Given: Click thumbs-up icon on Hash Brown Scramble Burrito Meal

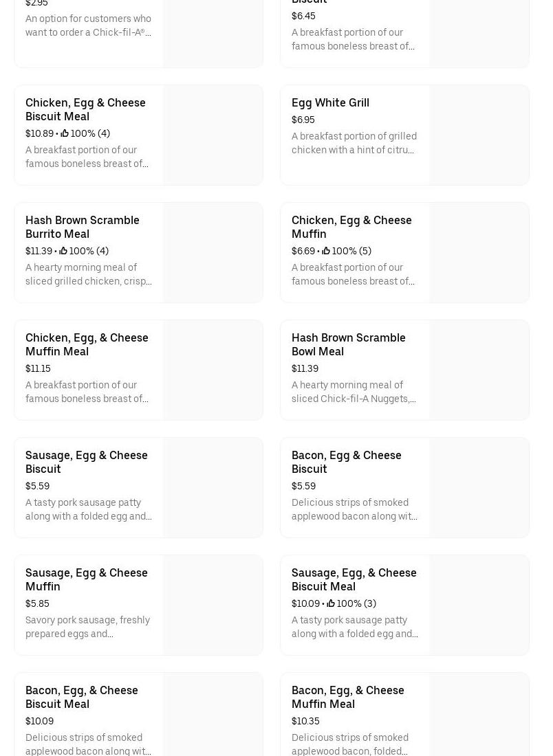Looking at the screenshot, I should click(x=63, y=251).
